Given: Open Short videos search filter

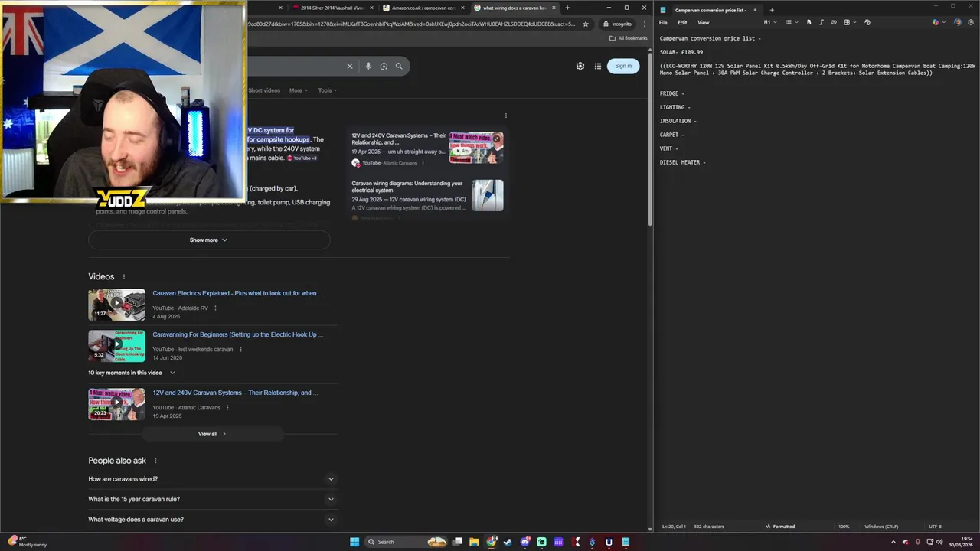Looking at the screenshot, I should click(x=264, y=90).
